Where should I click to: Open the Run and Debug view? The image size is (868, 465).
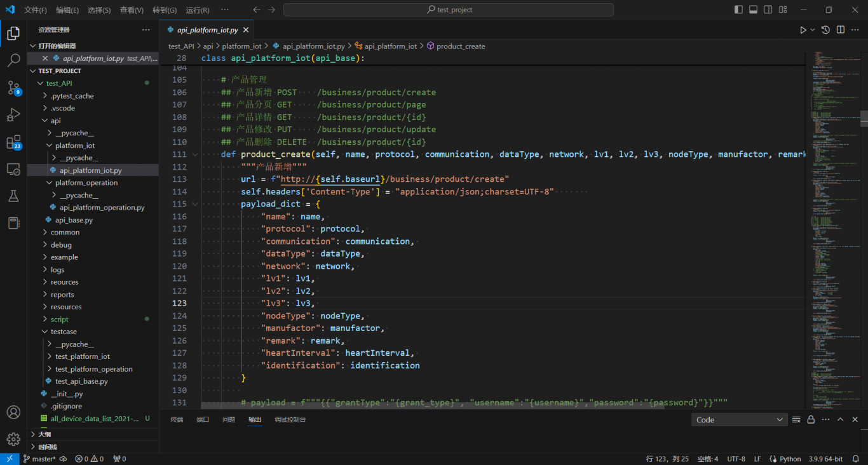(x=13, y=115)
